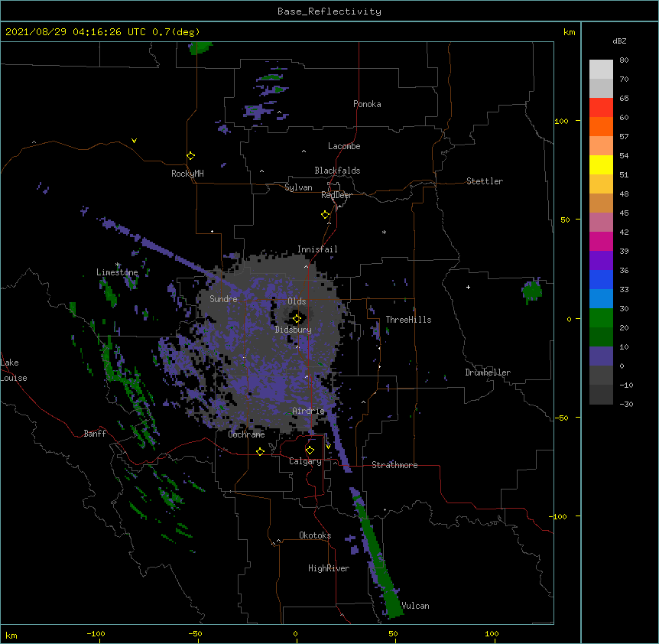Select the radar site diamond between Olds and Didsbury
This screenshot has width=659, height=644.
point(297,319)
